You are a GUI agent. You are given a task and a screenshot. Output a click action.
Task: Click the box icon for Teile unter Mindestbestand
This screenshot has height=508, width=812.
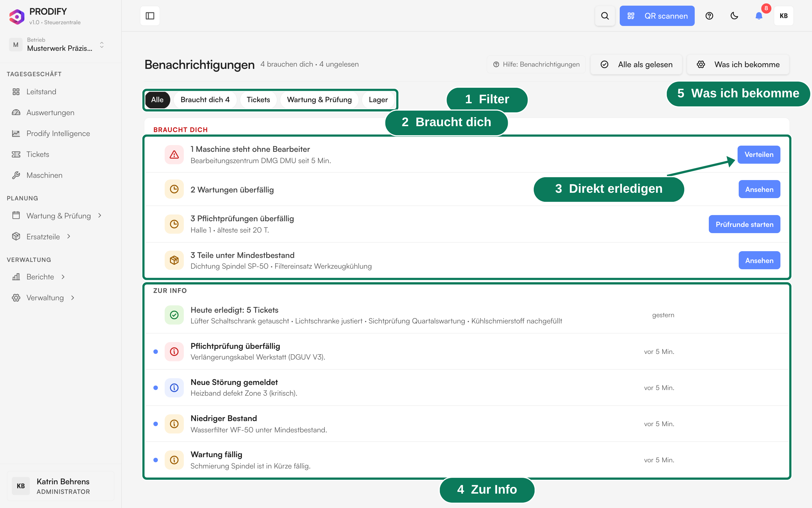click(174, 260)
